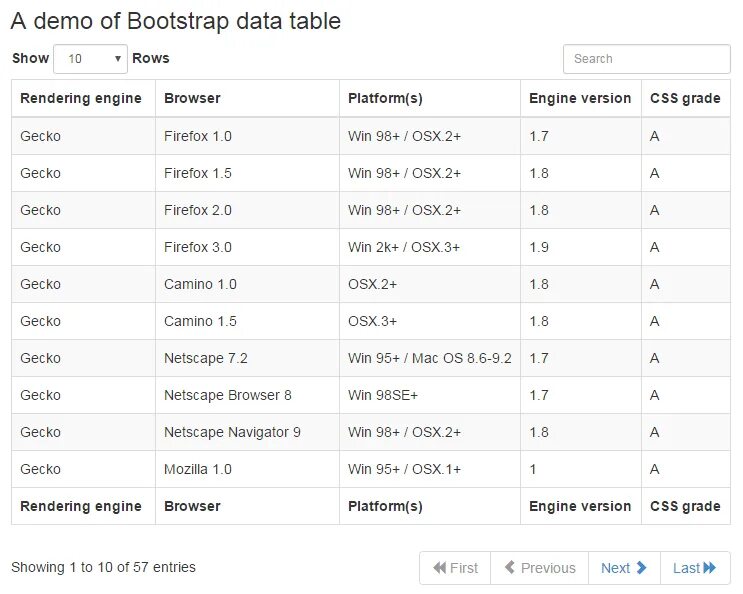This screenshot has width=743, height=594.
Task: Click the right chevron icon beside Next
Action: tap(641, 567)
